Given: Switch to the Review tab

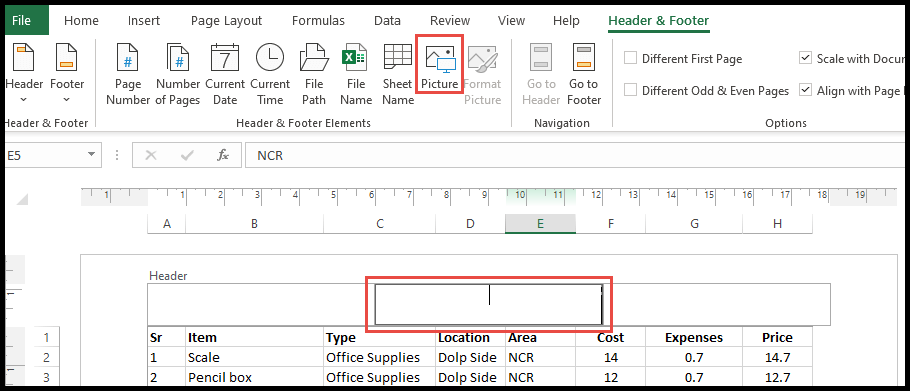Looking at the screenshot, I should tap(450, 21).
